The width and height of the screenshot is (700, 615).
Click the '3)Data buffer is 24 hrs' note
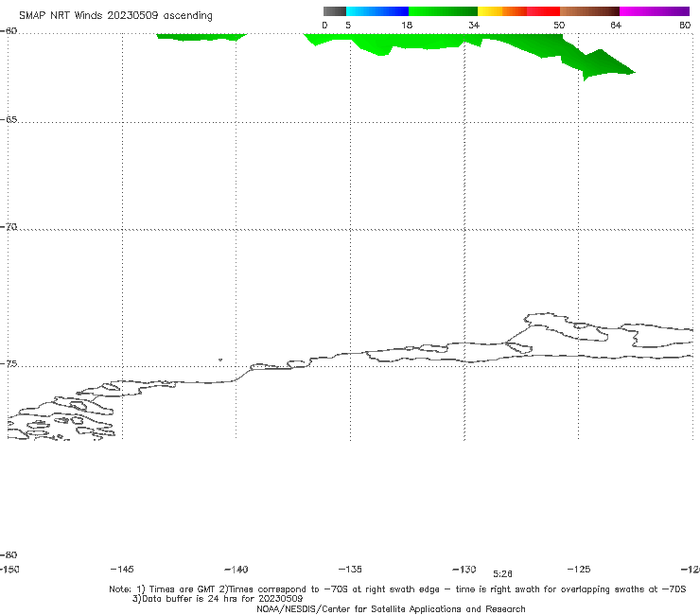pos(218,599)
